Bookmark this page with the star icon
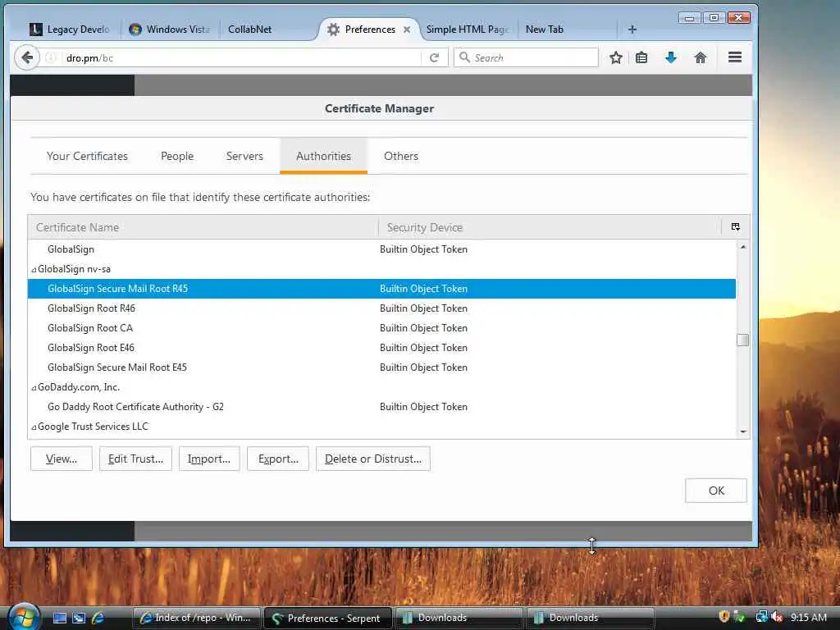840x630 pixels. tap(616, 58)
